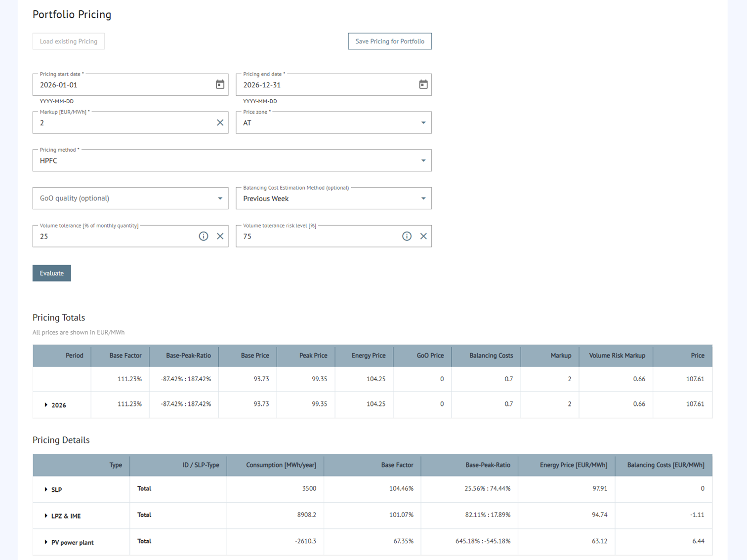
Task: Expand the SLP group in Pricing Details
Action: (x=45, y=489)
